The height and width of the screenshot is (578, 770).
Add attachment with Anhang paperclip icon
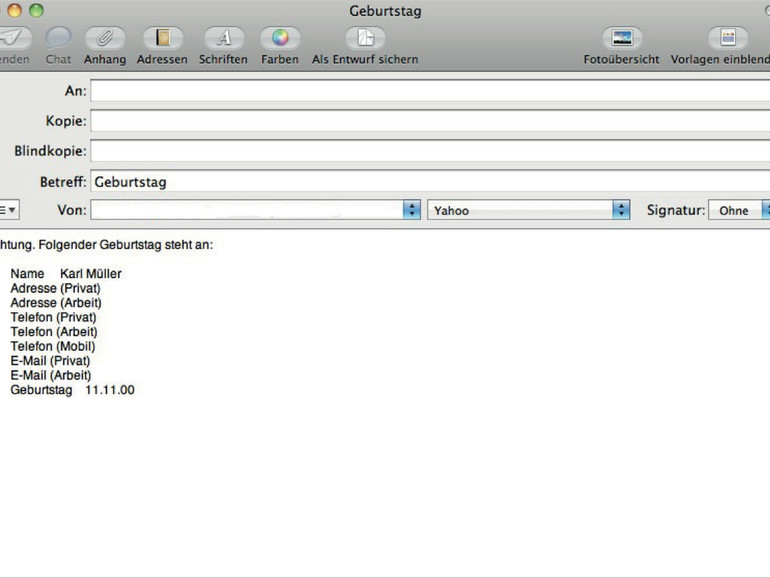(x=105, y=38)
